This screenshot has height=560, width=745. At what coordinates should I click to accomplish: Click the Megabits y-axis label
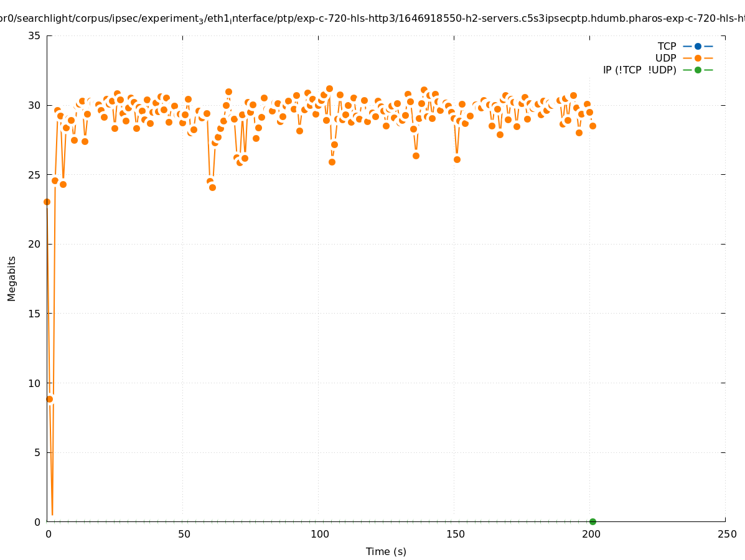coord(12,278)
